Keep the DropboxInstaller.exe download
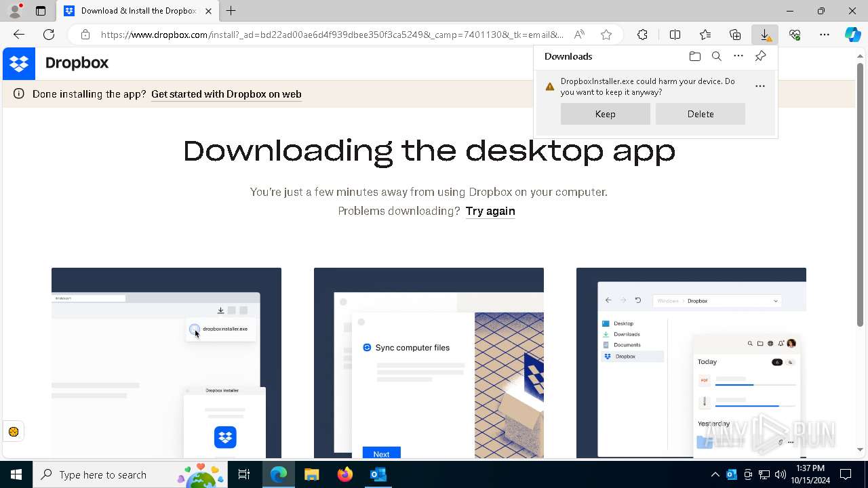The height and width of the screenshot is (488, 868). [606, 114]
